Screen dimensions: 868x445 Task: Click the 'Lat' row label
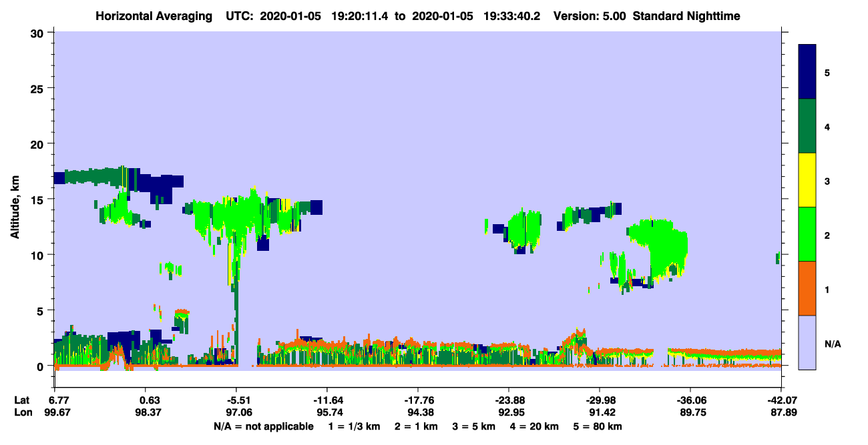coord(22,400)
